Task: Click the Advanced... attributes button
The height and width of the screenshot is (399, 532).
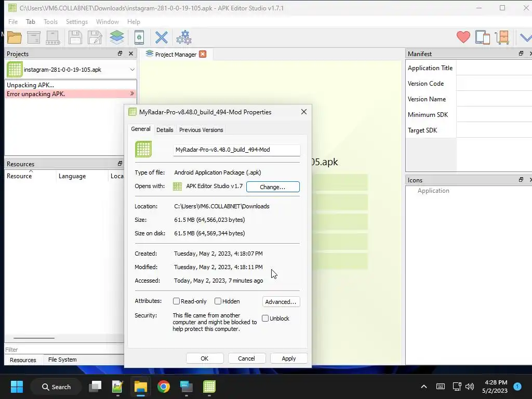Action: [281, 302]
